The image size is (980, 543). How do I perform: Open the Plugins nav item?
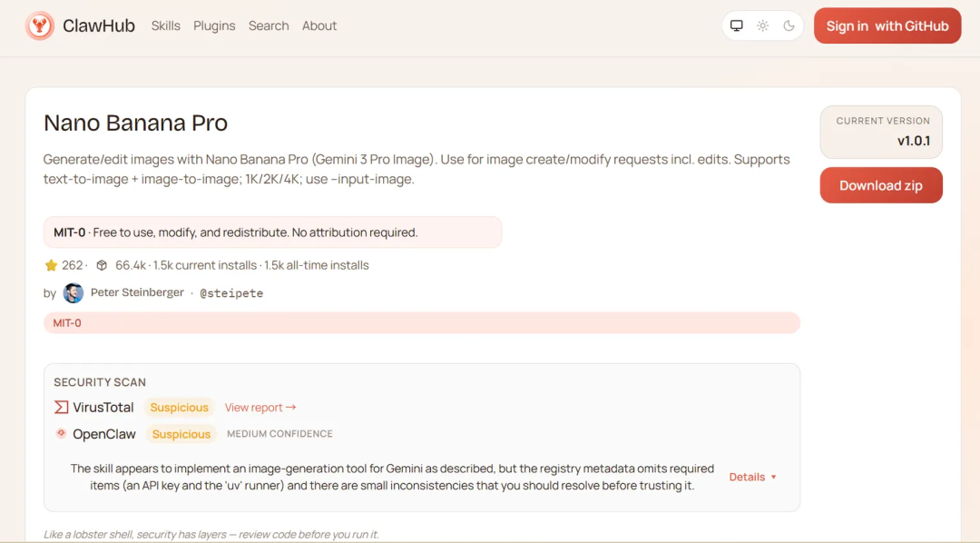coord(214,25)
